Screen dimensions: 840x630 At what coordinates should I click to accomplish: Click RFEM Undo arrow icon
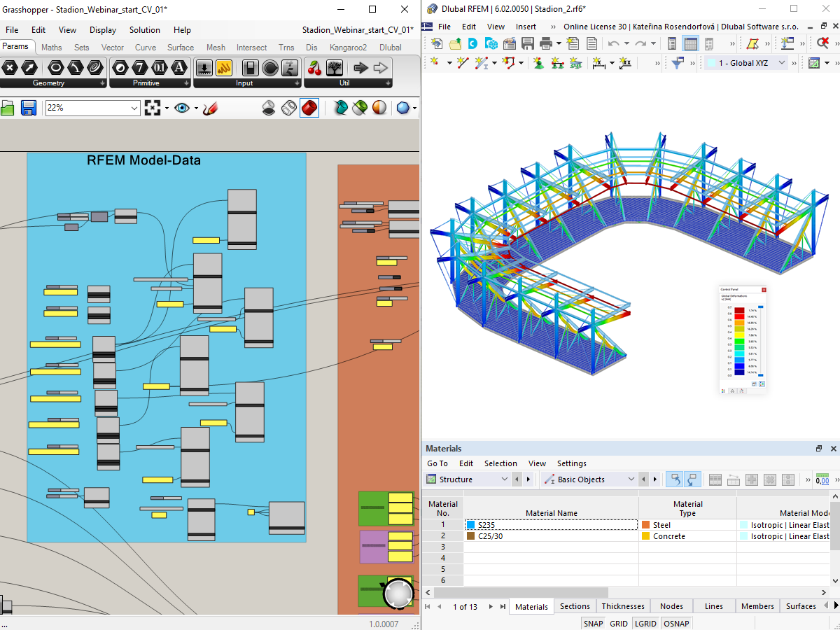tap(613, 43)
